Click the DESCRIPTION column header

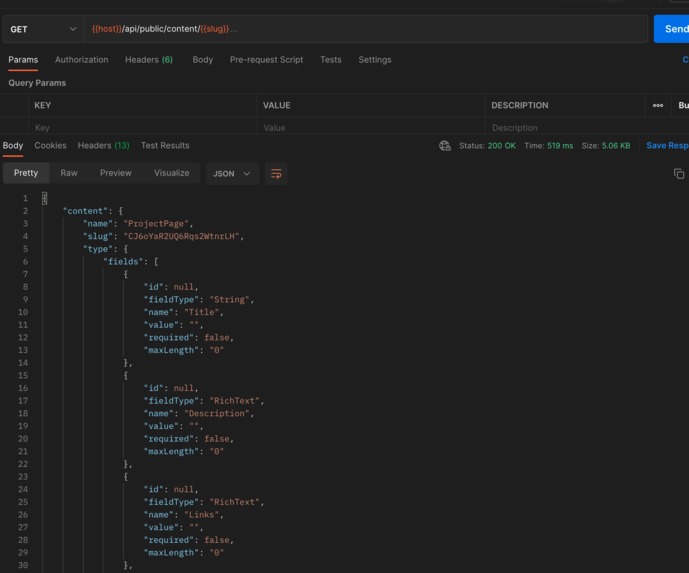coord(520,105)
